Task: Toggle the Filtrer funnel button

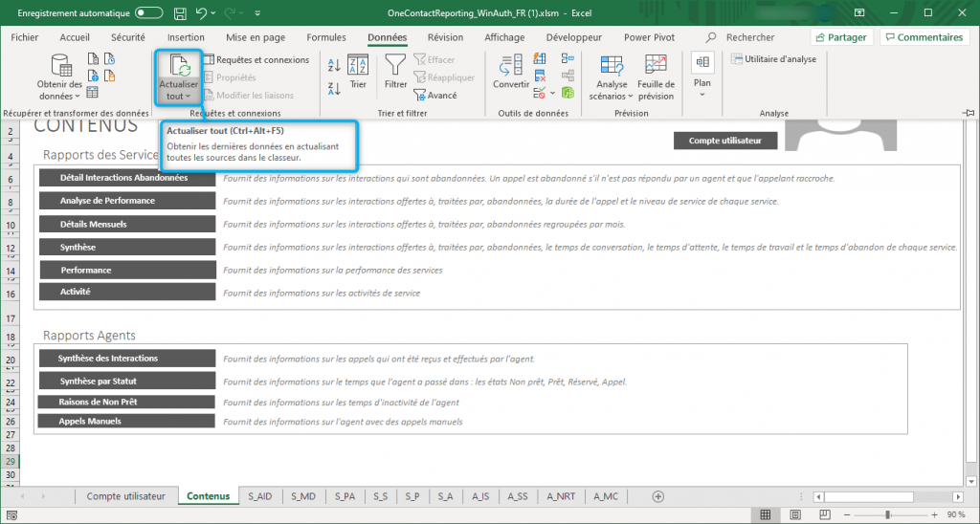Action: point(395,73)
